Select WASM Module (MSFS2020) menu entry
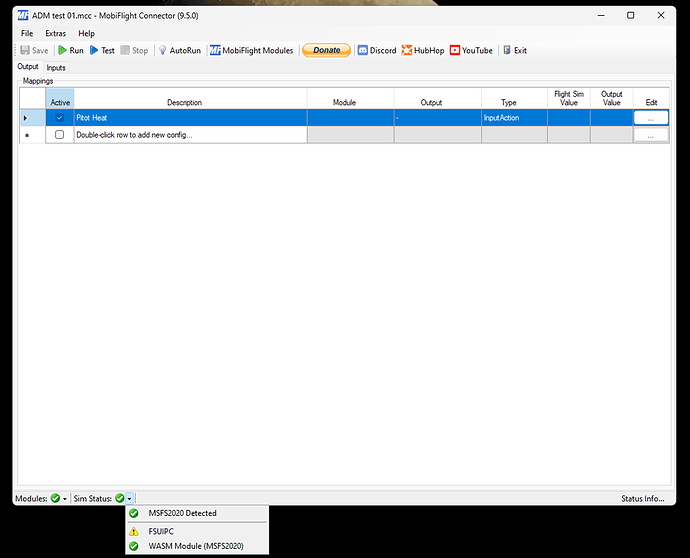Screen dimensions: 690x558 pyautogui.click(x=197, y=546)
